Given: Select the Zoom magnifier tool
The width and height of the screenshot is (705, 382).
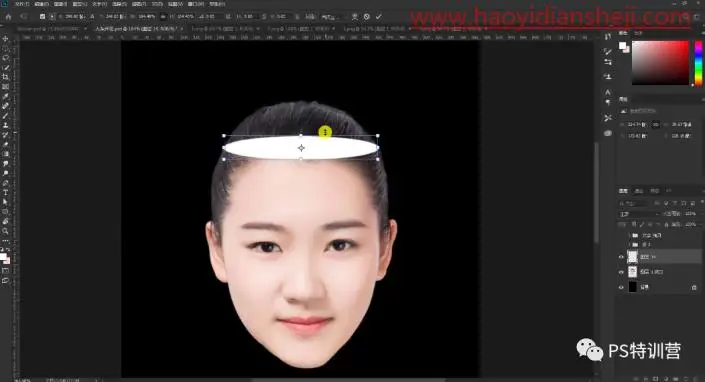Looking at the screenshot, I should 5,231.
